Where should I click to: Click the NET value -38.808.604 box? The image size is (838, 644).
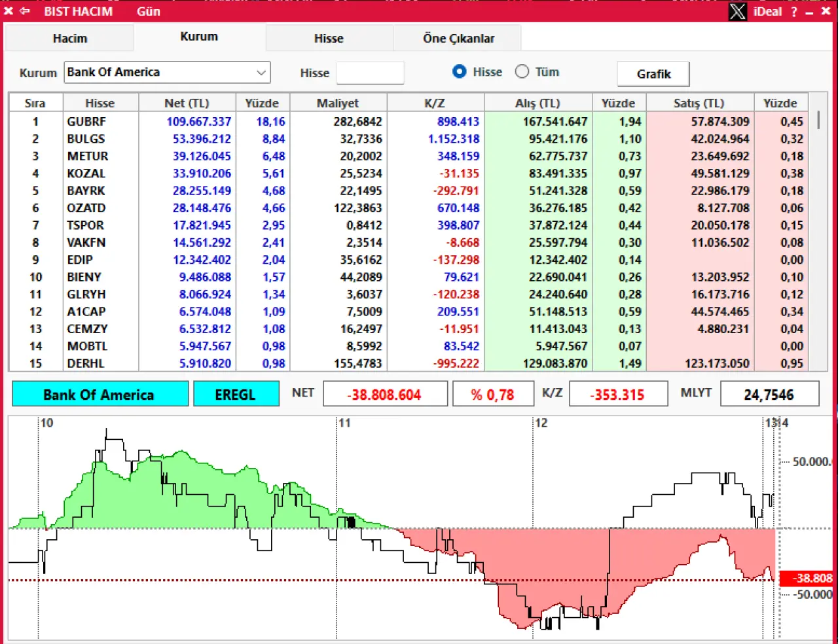[x=386, y=395]
